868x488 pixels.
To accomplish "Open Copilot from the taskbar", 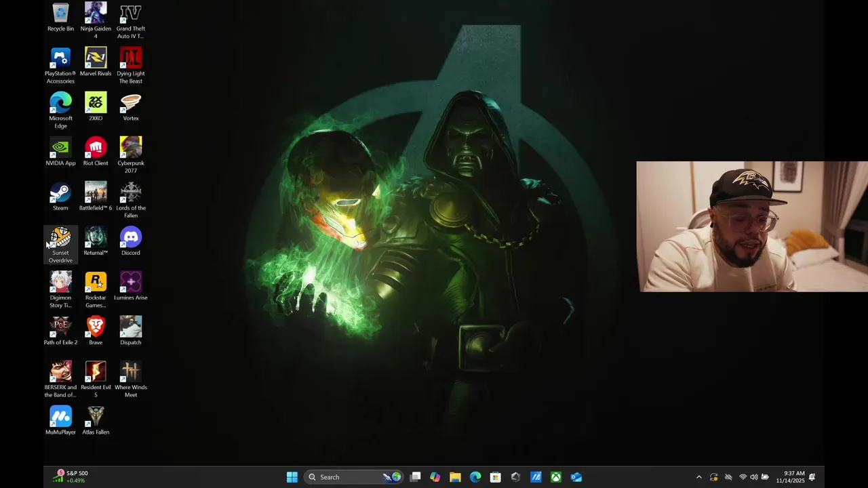I will [x=435, y=477].
